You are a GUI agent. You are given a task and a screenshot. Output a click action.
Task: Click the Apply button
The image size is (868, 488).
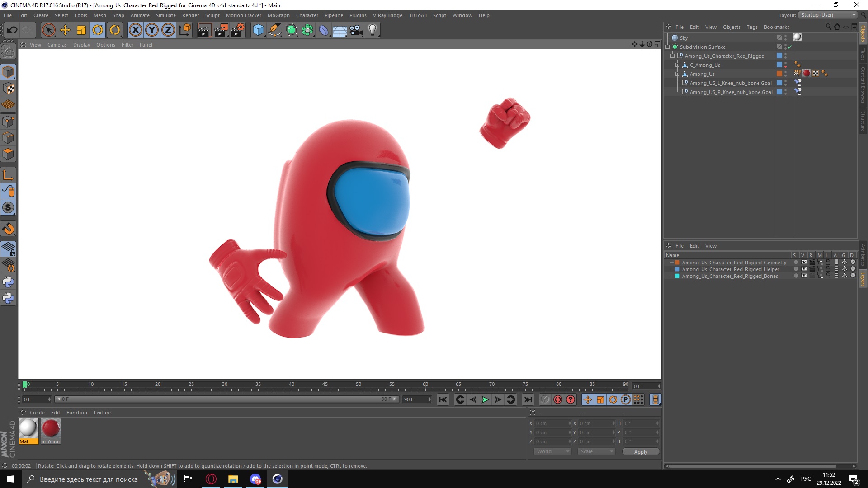coord(641,452)
